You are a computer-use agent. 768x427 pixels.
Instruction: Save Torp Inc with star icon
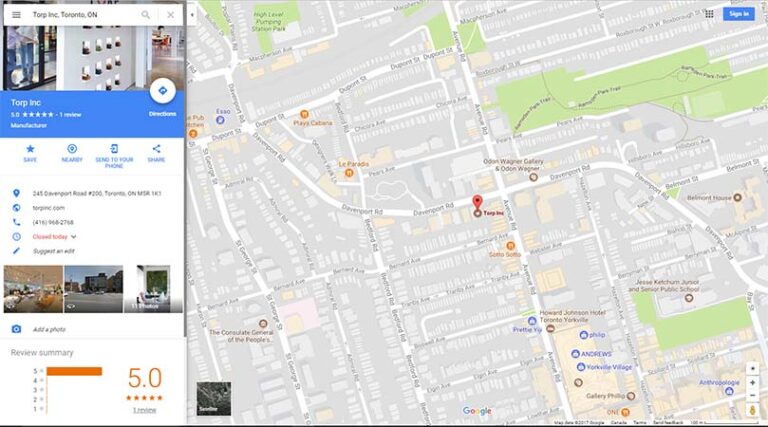(30, 150)
